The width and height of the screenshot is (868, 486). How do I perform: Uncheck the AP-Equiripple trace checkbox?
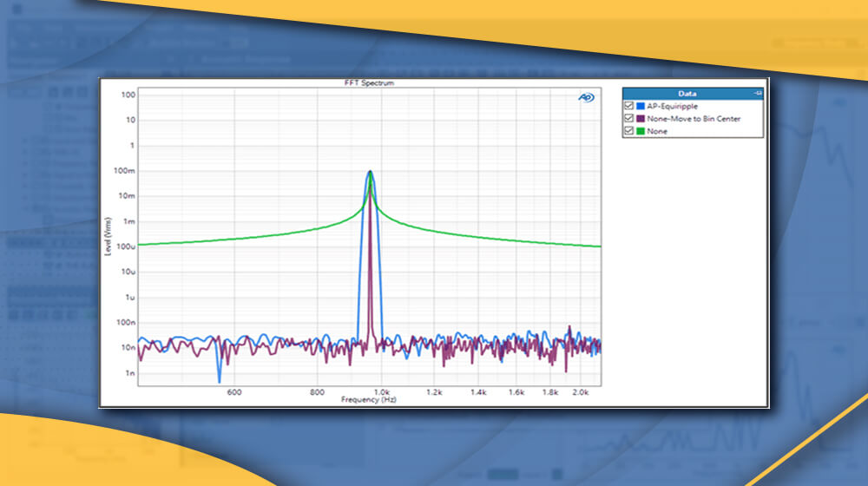[628, 106]
